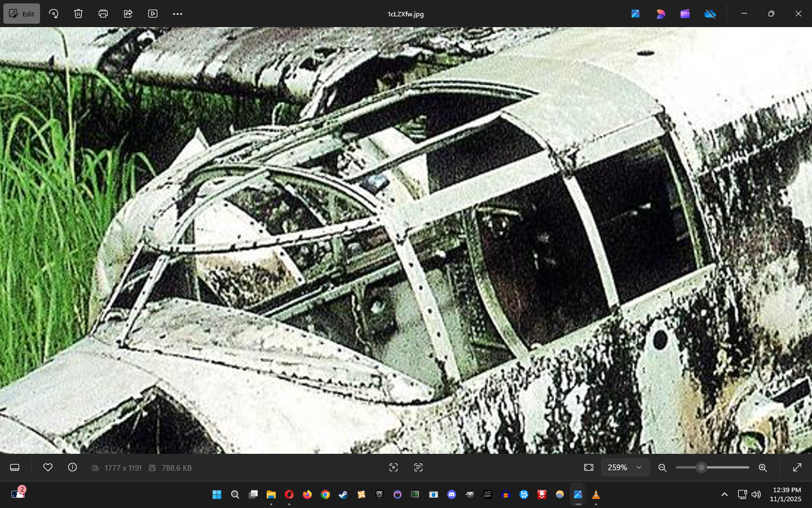
Task: Launch File Explorer from the taskbar
Action: (271, 494)
